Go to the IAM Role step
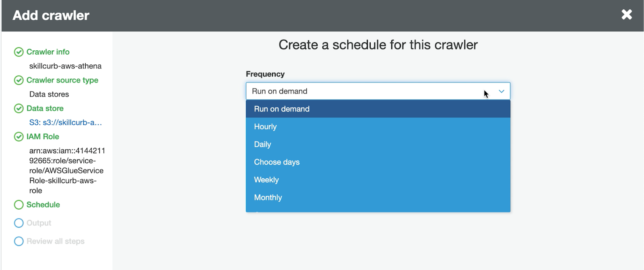This screenshot has width=644, height=270. coord(43,136)
